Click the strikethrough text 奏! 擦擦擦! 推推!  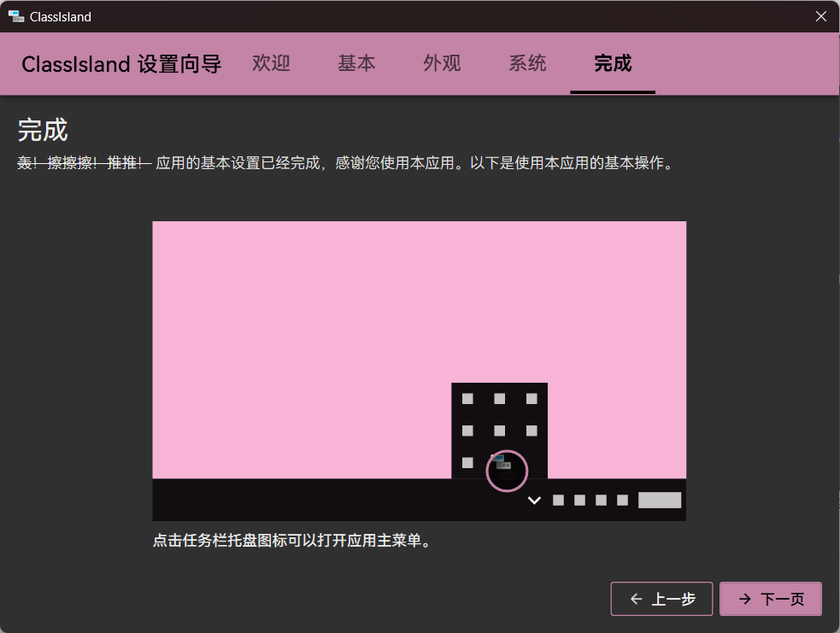[x=84, y=163]
